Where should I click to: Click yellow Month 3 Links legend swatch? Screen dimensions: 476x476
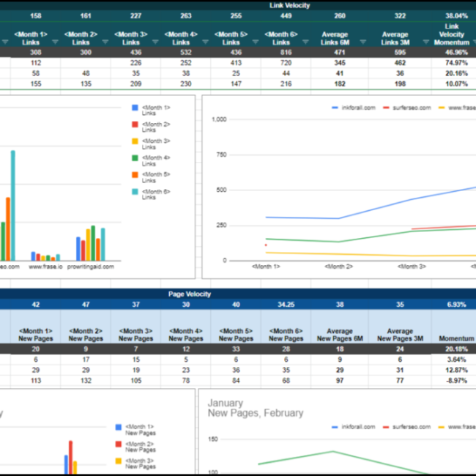(135, 141)
